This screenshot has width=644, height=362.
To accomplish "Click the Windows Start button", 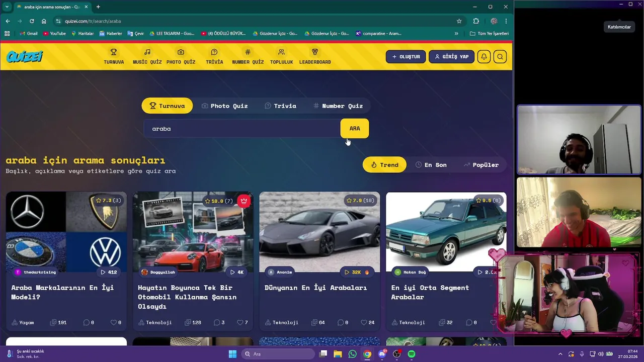I will [x=232, y=354].
